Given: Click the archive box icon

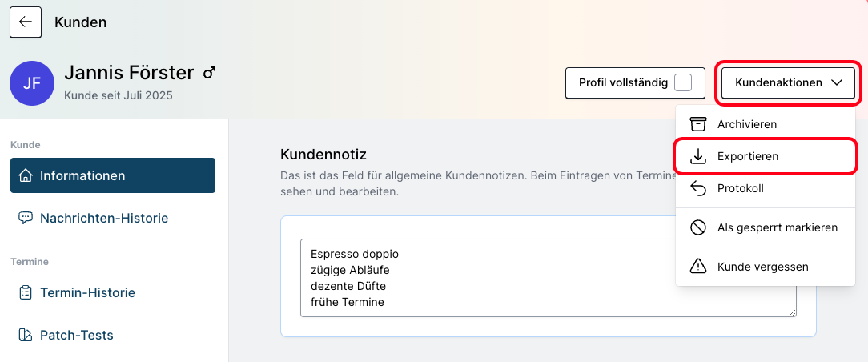Looking at the screenshot, I should pyautogui.click(x=698, y=124).
